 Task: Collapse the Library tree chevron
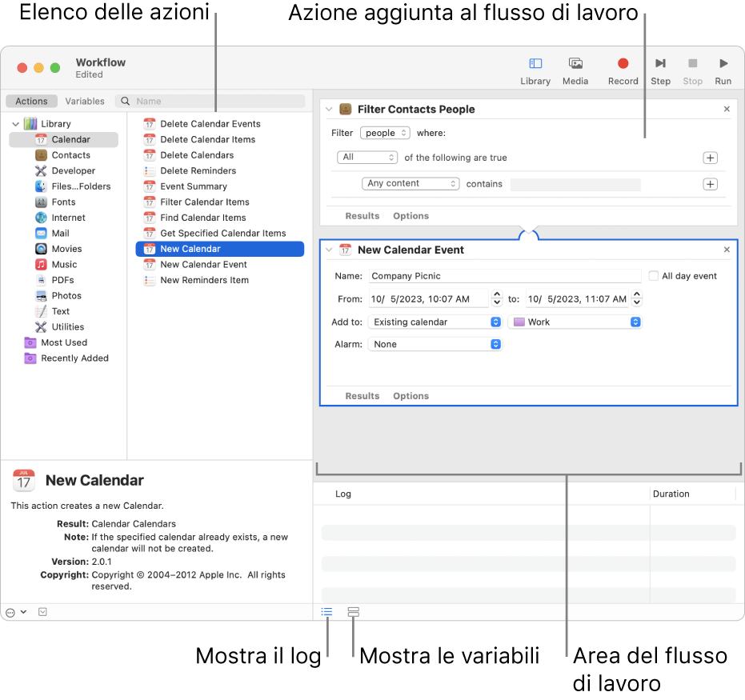coord(16,124)
